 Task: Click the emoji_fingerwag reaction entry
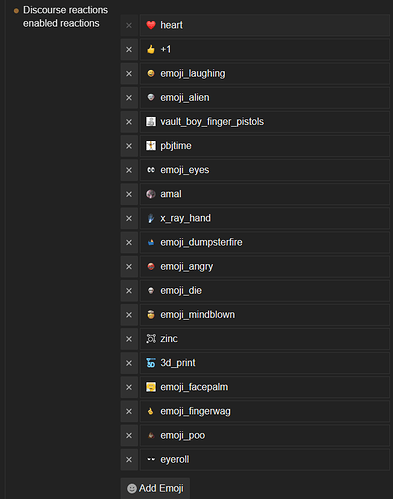click(x=265, y=411)
